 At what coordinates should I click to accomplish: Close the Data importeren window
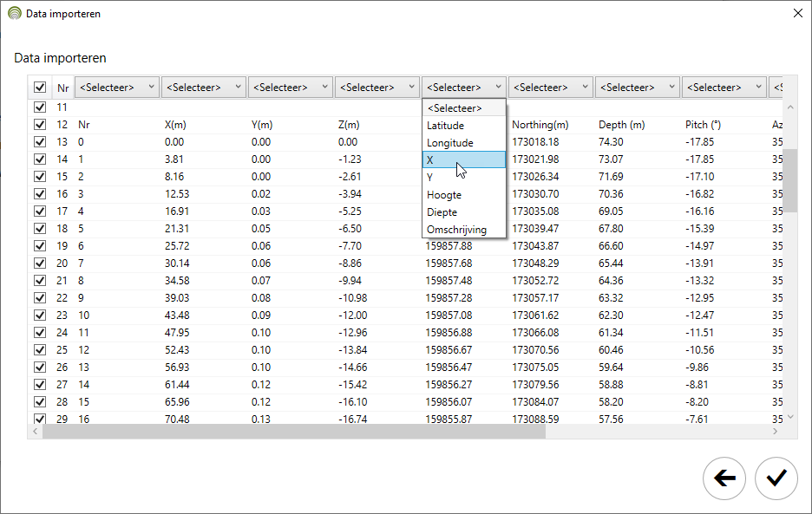(x=798, y=14)
